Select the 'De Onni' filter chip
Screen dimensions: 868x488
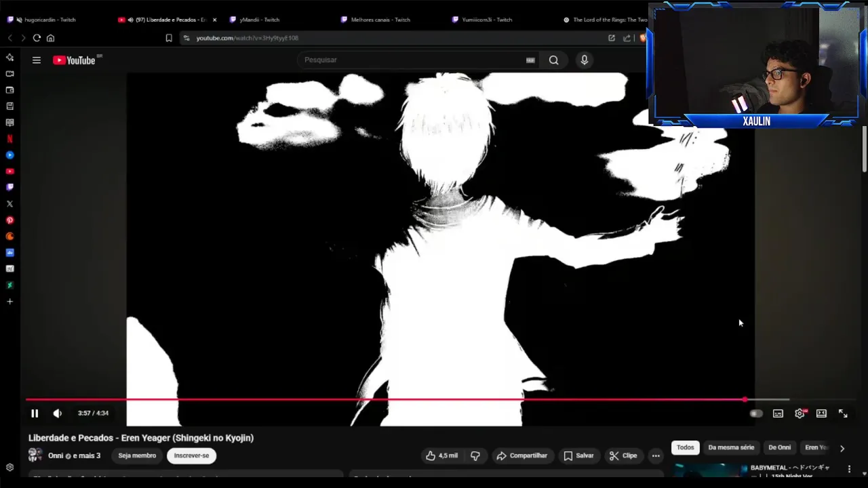tap(779, 447)
